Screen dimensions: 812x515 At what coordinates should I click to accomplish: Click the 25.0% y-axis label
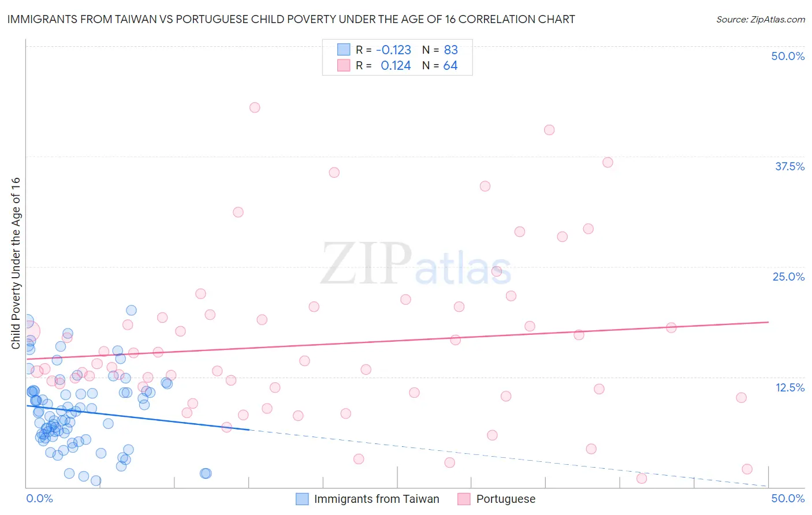(788, 277)
